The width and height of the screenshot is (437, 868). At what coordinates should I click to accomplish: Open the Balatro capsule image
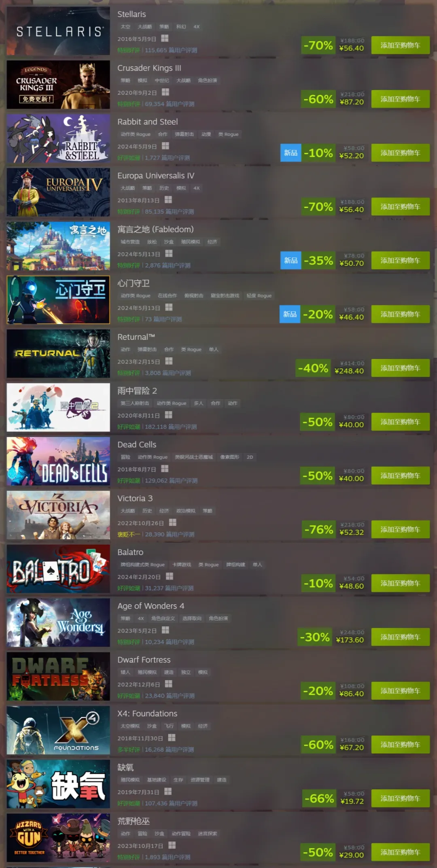click(58, 569)
